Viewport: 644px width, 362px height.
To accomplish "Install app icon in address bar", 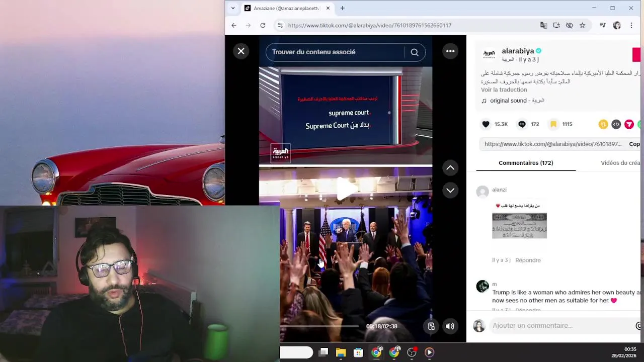I will 556,25.
